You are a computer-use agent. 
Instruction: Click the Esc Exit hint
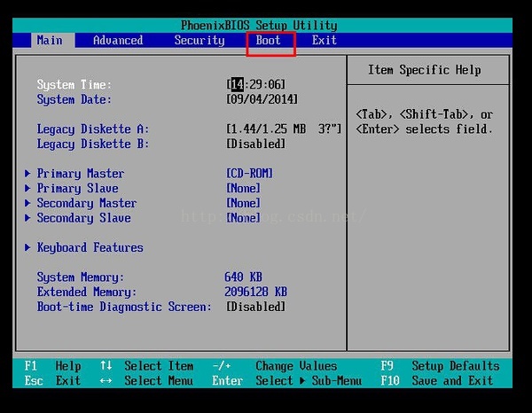tap(52, 381)
